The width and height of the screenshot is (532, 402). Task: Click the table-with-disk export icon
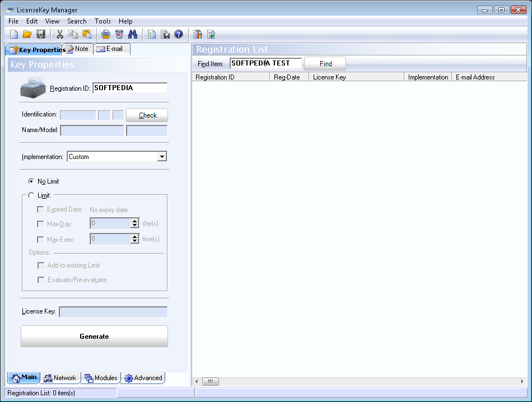[x=165, y=34]
